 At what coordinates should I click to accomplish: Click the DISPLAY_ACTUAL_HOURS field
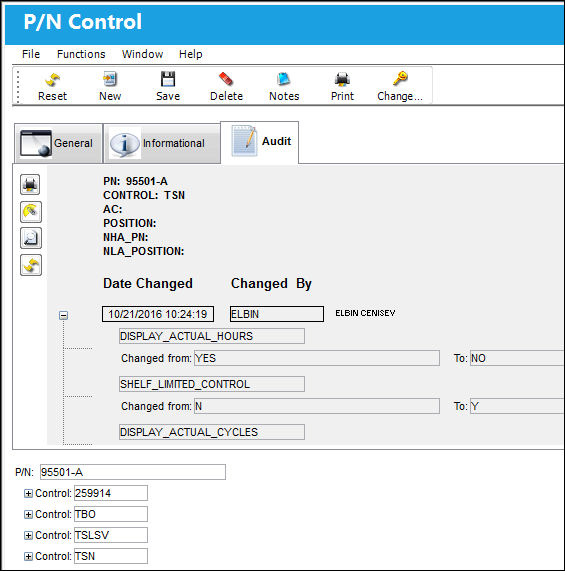click(212, 336)
